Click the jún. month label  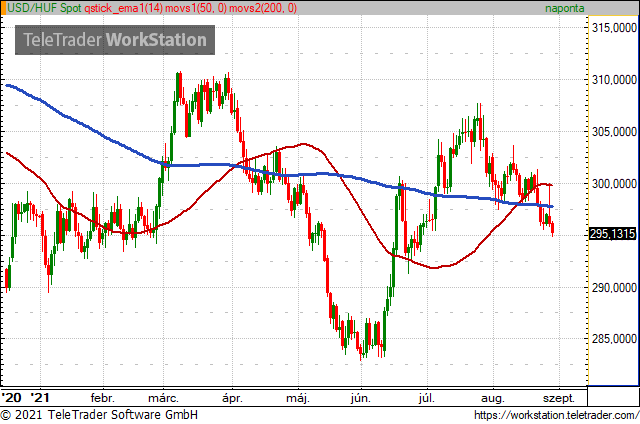click(x=361, y=398)
